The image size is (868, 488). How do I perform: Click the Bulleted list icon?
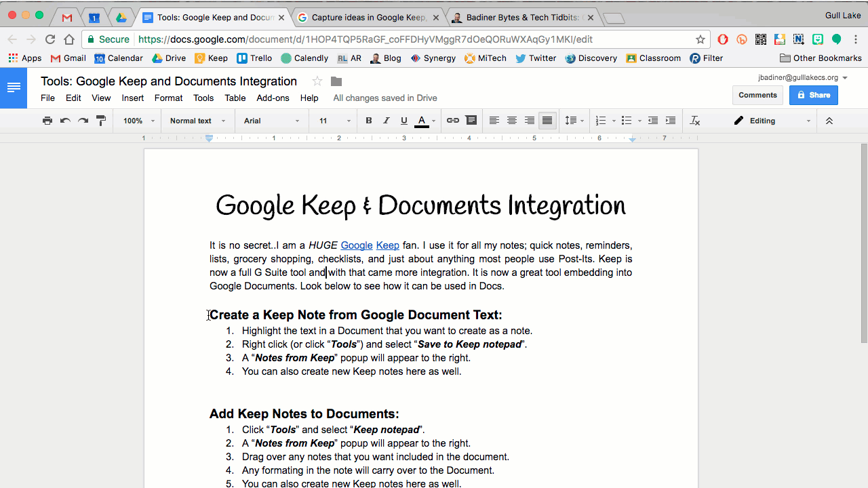(x=626, y=121)
